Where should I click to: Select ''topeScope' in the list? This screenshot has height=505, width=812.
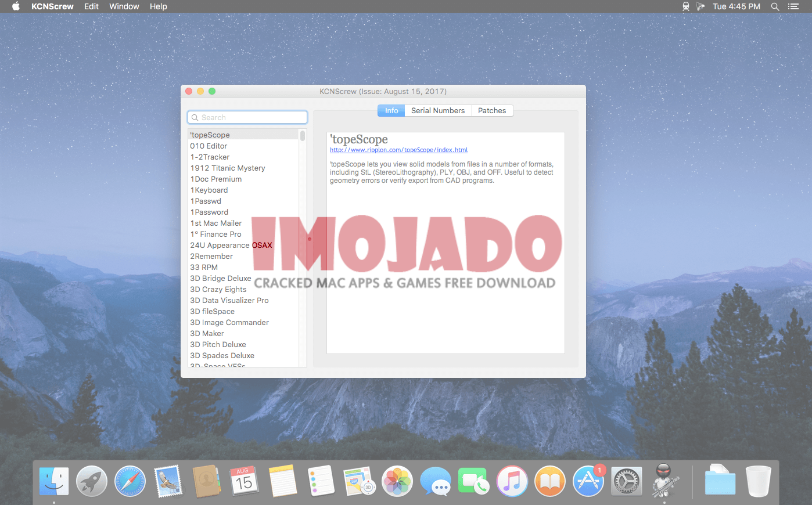243,135
